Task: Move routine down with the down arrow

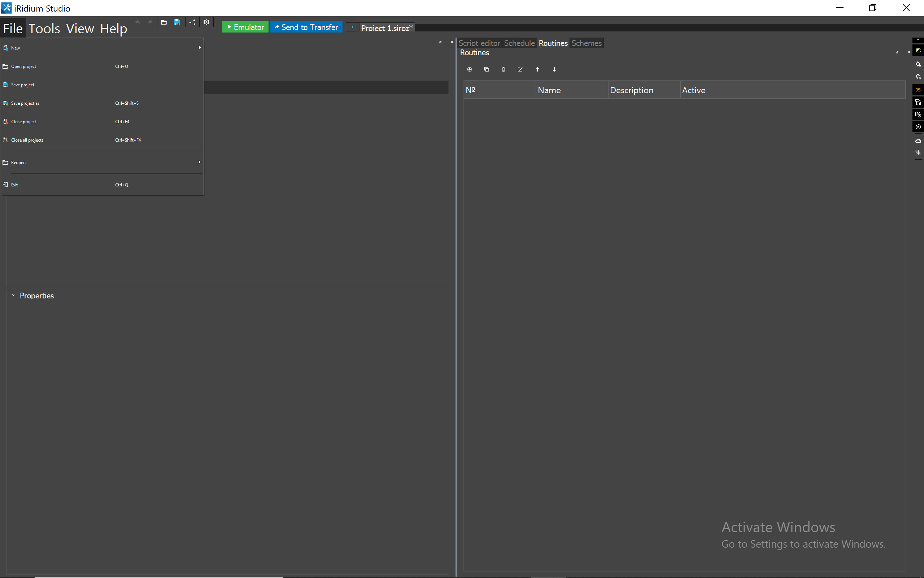Action: point(554,69)
